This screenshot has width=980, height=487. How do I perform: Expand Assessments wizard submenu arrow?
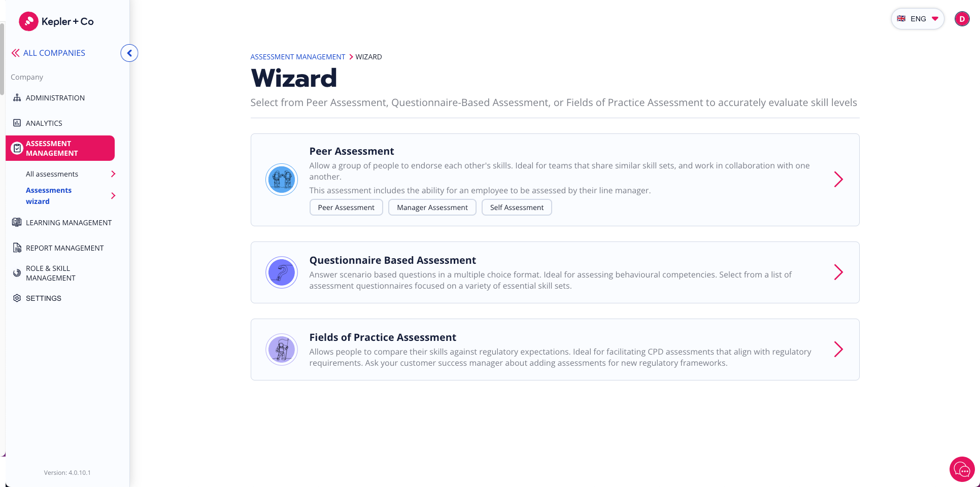pyautogui.click(x=113, y=196)
